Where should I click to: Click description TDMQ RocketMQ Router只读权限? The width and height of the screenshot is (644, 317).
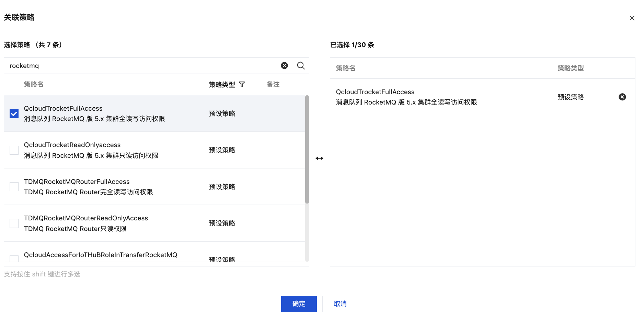[75, 229]
